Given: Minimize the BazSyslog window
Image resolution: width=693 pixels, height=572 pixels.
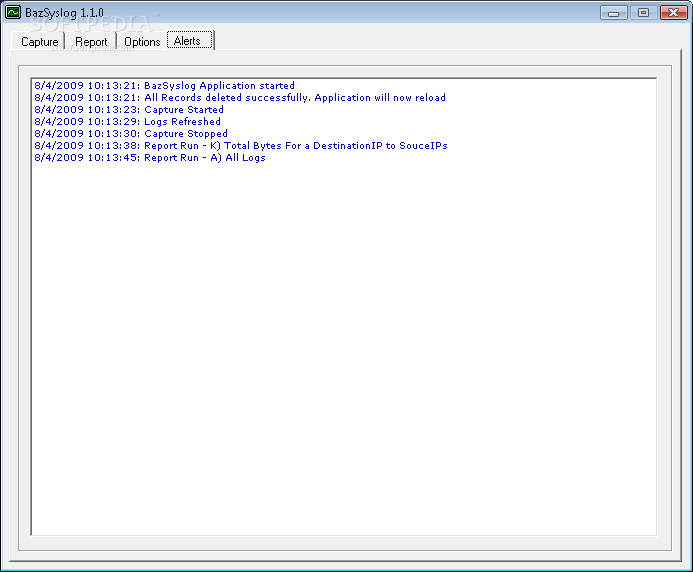Looking at the screenshot, I should tap(613, 13).
